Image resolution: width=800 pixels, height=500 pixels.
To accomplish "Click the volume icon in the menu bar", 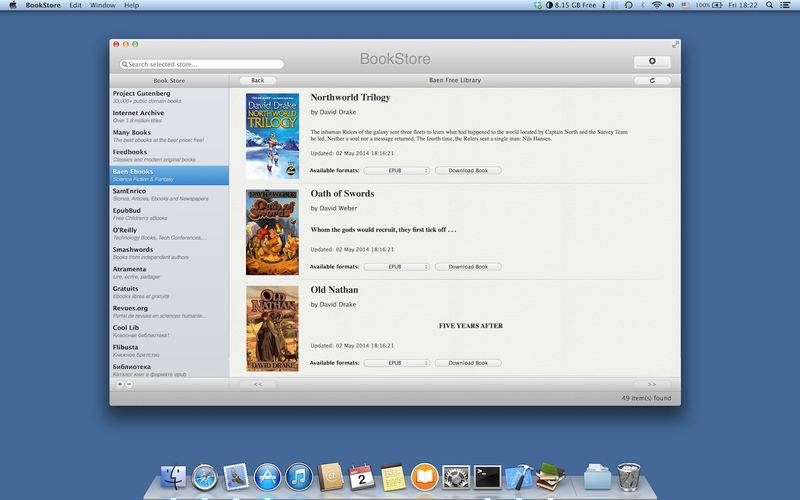I will (670, 5).
